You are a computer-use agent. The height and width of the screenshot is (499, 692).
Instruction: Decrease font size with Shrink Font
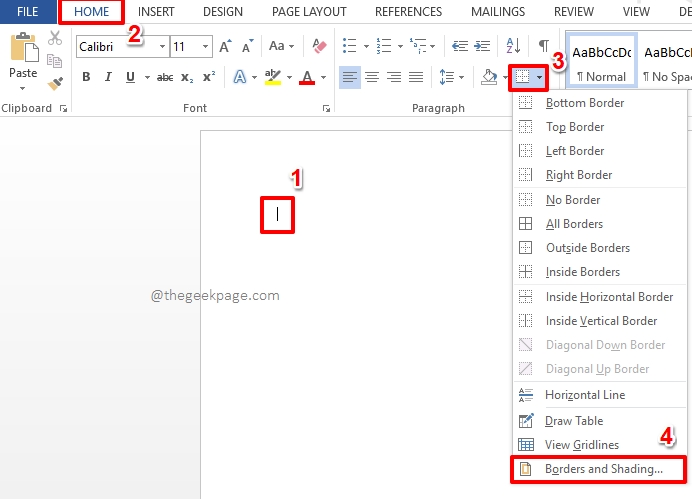248,46
